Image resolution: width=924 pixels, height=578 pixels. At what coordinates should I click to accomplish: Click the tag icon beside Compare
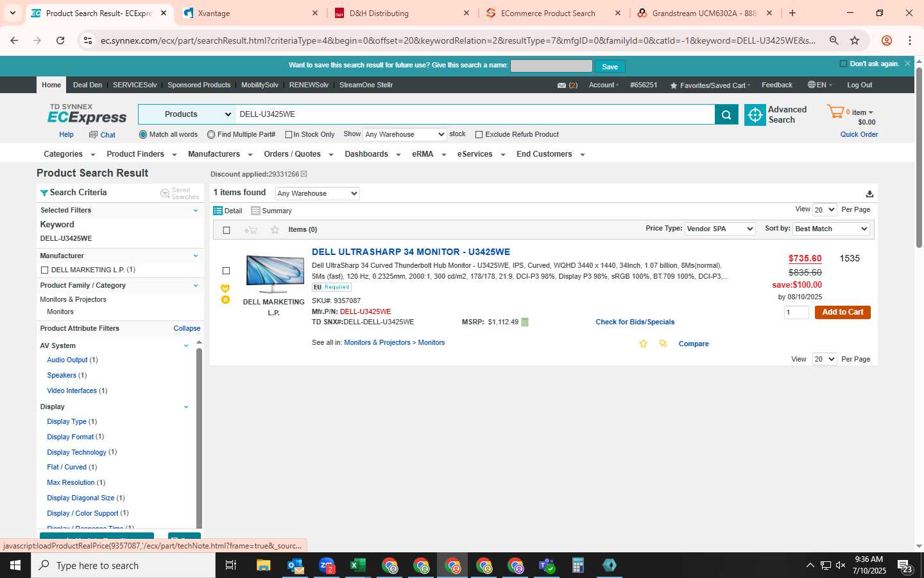[663, 344]
